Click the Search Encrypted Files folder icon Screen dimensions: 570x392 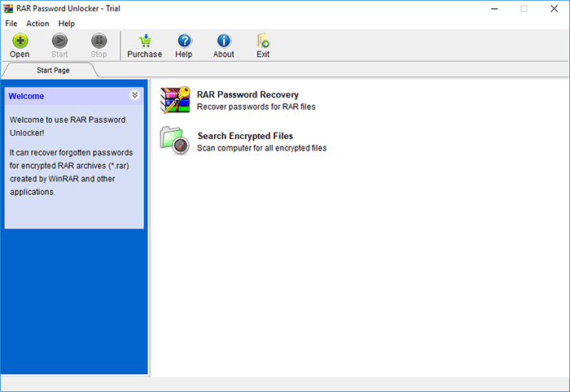175,141
